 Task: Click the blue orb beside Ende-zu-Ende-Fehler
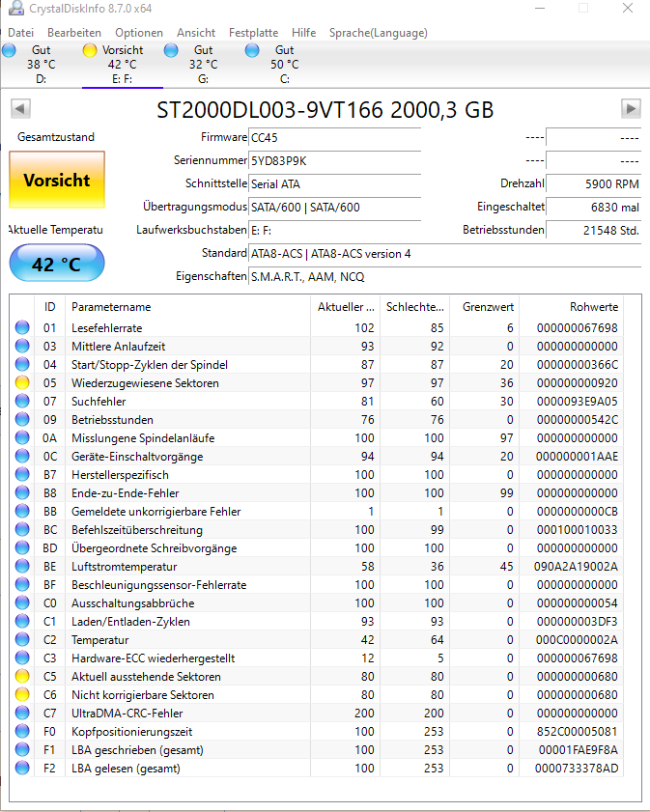(22, 492)
